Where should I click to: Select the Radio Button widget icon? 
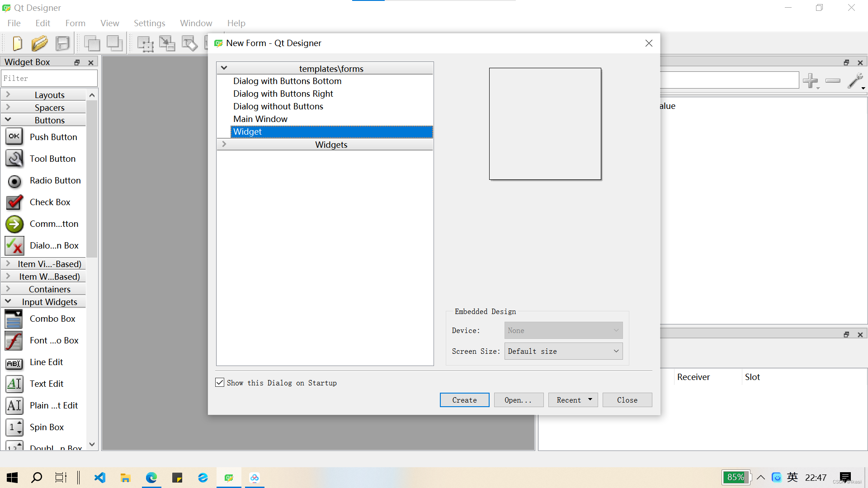(14, 181)
